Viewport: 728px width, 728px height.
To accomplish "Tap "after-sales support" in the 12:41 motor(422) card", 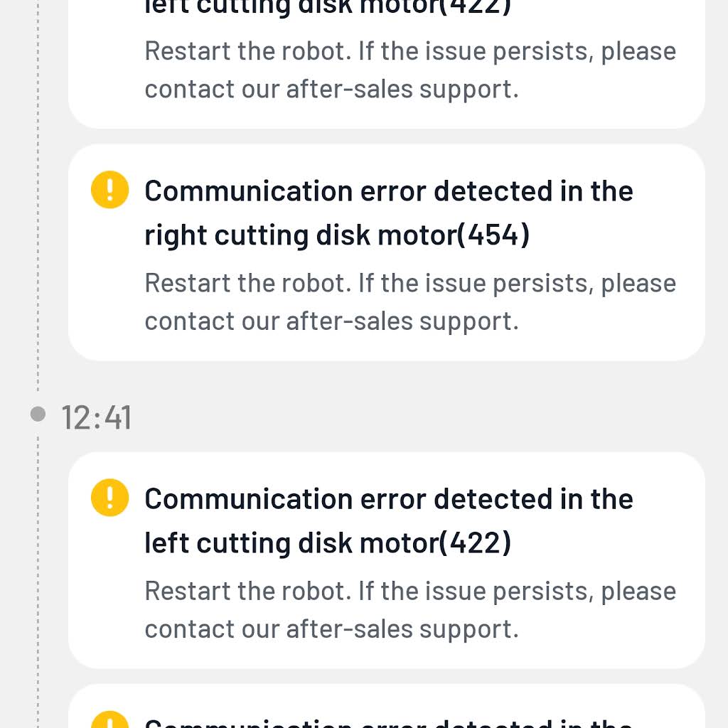I will coord(402,629).
